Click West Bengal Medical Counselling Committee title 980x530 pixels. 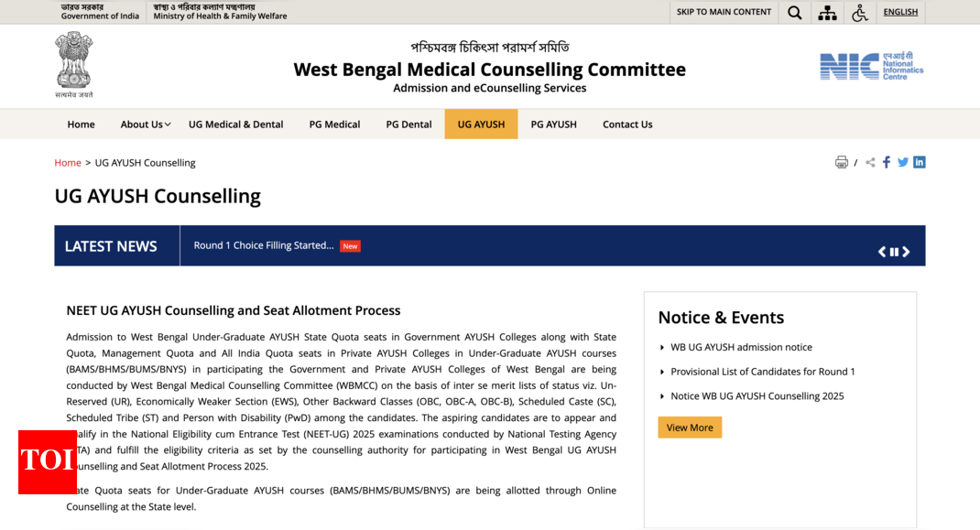coord(490,70)
